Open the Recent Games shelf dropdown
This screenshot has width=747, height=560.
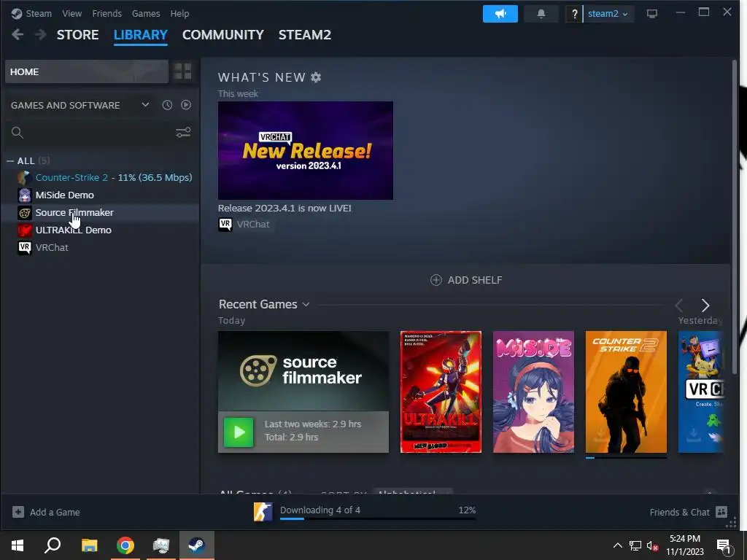pos(306,304)
